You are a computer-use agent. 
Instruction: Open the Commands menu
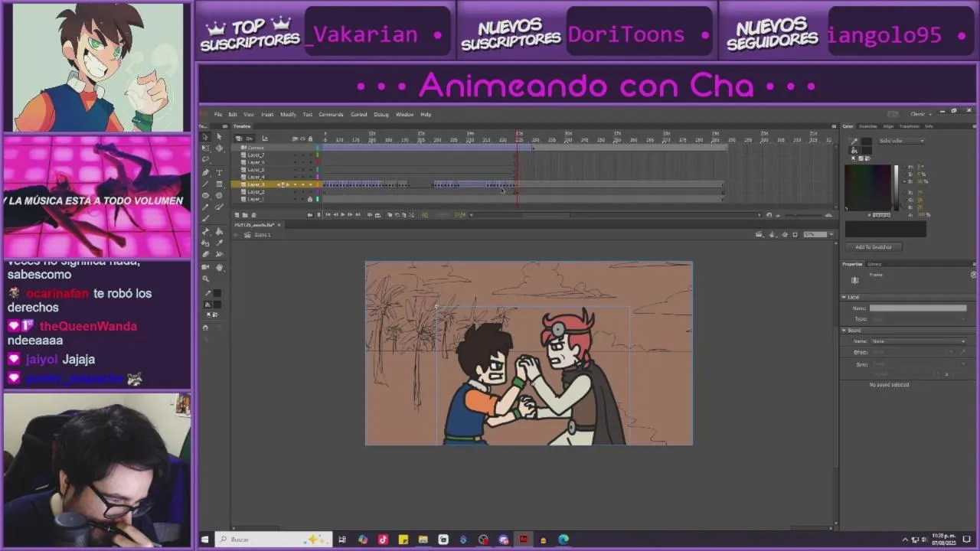coord(331,114)
